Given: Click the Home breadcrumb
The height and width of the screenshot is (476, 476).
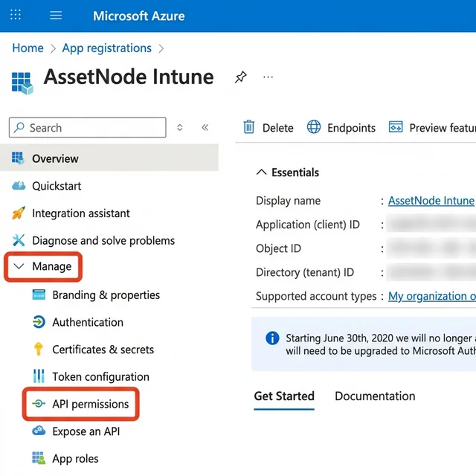Looking at the screenshot, I should tap(28, 48).
